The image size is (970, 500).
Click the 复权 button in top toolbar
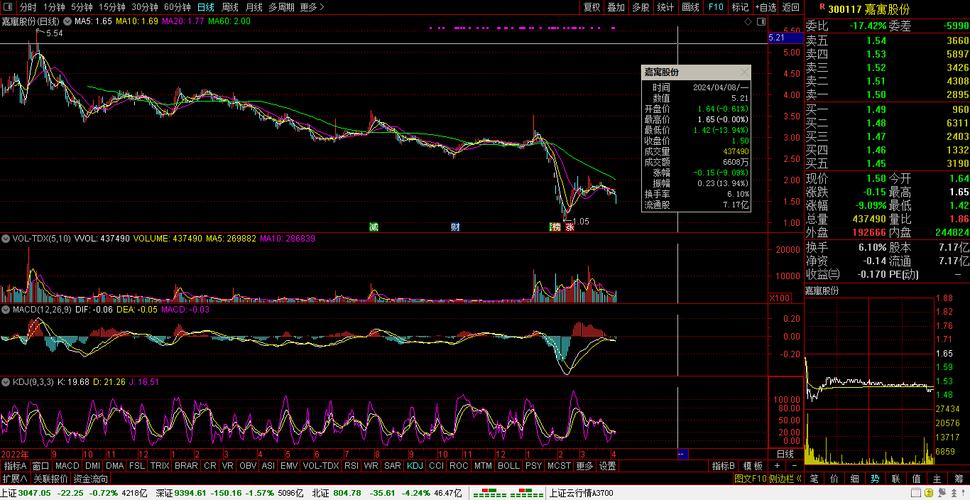(x=592, y=7)
